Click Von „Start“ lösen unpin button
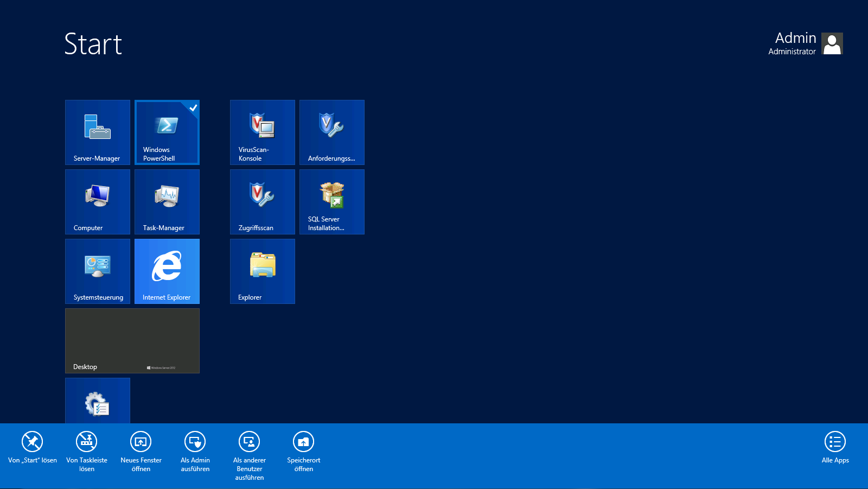The image size is (868, 489). point(33,448)
